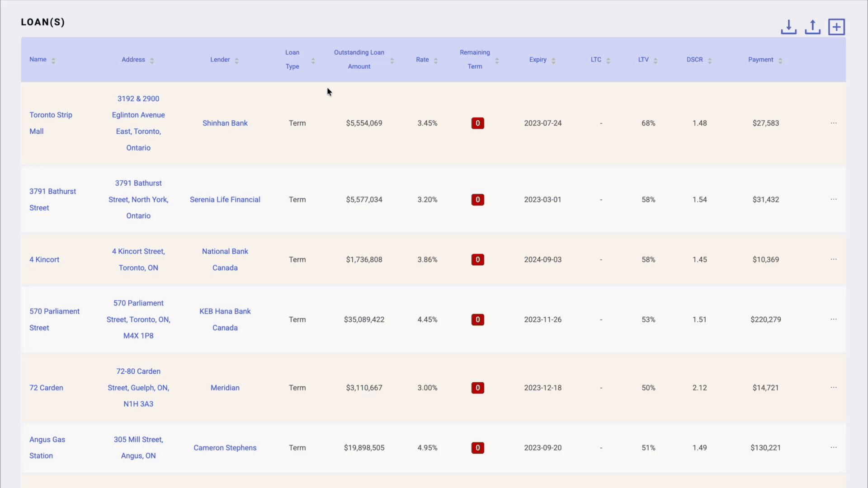The height and width of the screenshot is (488, 868).
Task: Click the Serenia Life Financial lender link
Action: coord(225,199)
